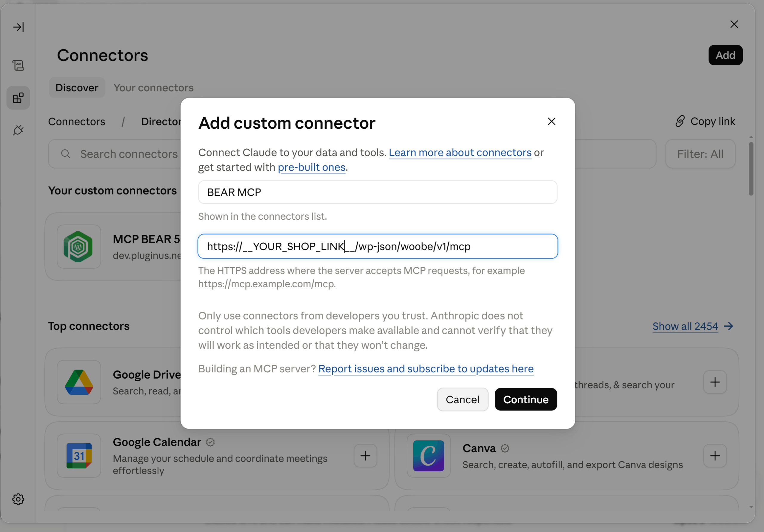This screenshot has height=532, width=764.
Task: Click the Google Calendar logo
Action: pos(78,456)
